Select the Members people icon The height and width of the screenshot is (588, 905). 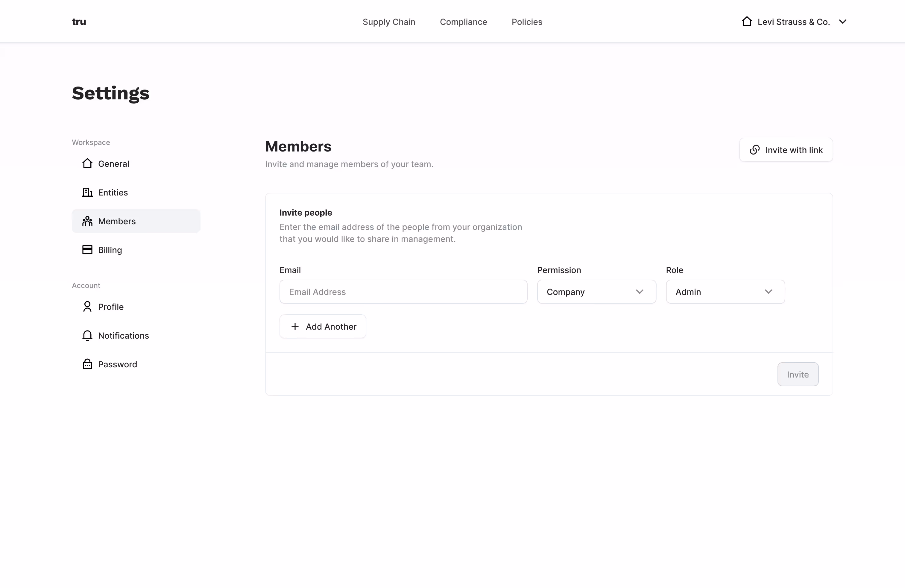coord(87,221)
